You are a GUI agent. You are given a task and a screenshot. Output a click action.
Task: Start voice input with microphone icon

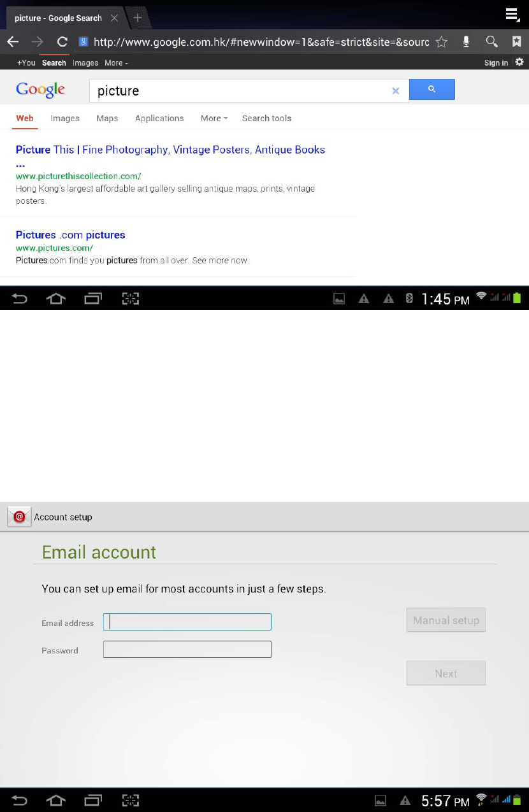pos(466,42)
